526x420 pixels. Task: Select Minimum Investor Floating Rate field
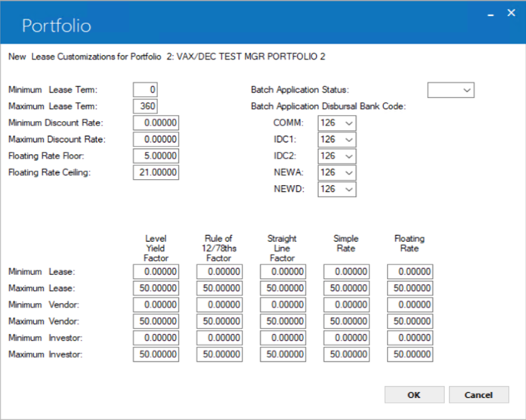pyautogui.click(x=410, y=338)
